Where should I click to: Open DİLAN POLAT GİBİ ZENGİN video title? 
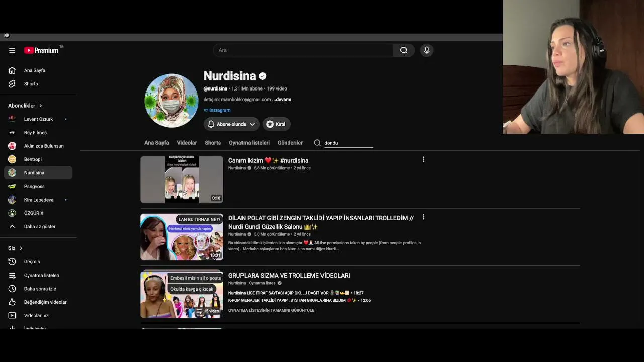pyautogui.click(x=321, y=222)
